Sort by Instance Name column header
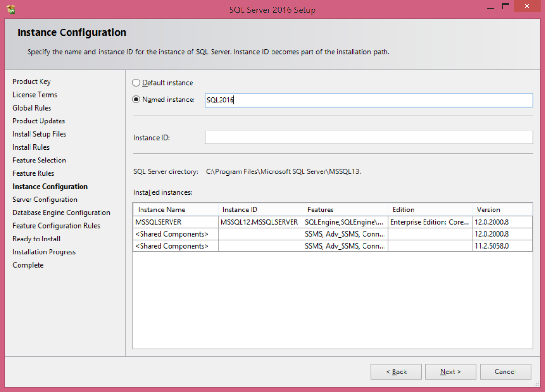545x392 pixels. pos(175,210)
